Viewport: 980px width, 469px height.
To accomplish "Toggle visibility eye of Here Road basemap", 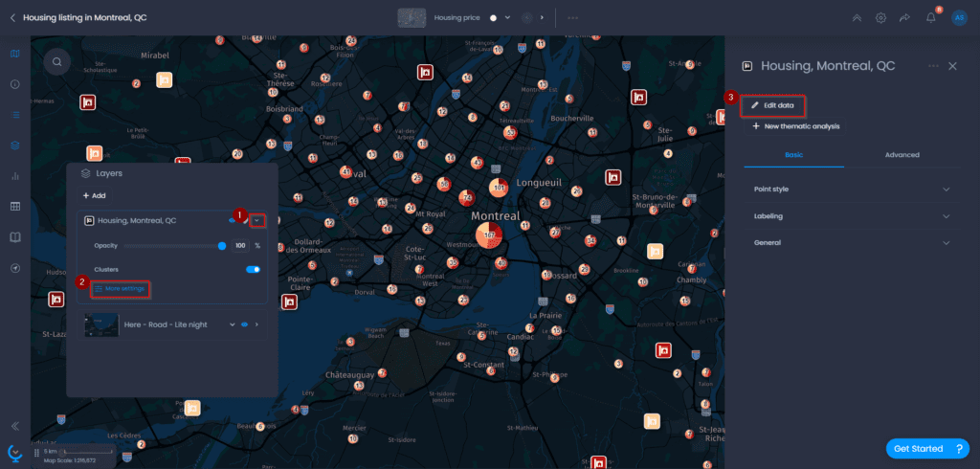I will (244, 324).
